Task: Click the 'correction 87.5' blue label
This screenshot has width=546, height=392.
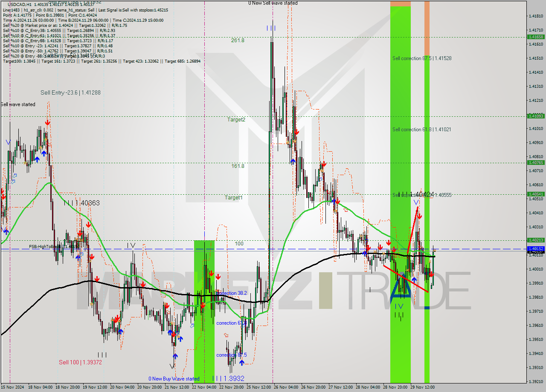Action: pyautogui.click(x=232, y=355)
